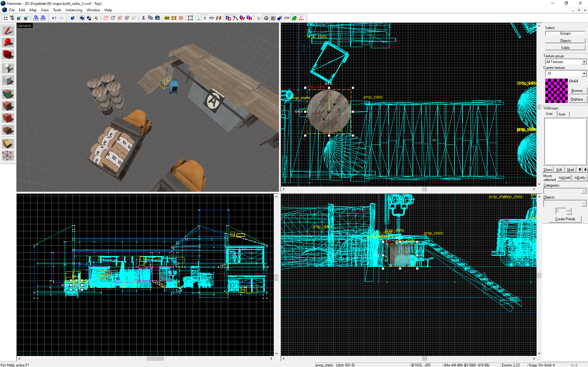588x367 pixels.
Task: Toggle radius culling 'R' icon
Action: pos(181,18)
